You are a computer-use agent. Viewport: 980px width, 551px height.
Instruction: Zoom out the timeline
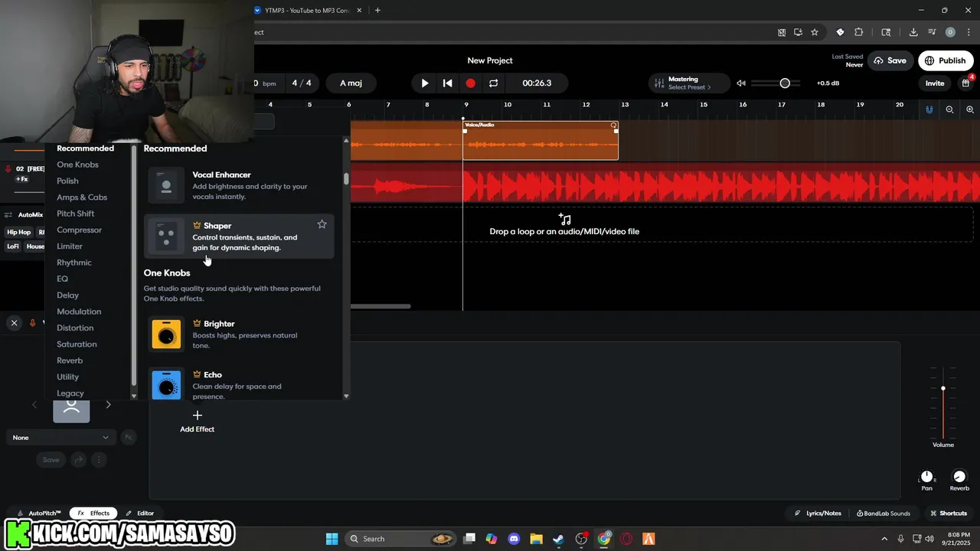(x=949, y=109)
